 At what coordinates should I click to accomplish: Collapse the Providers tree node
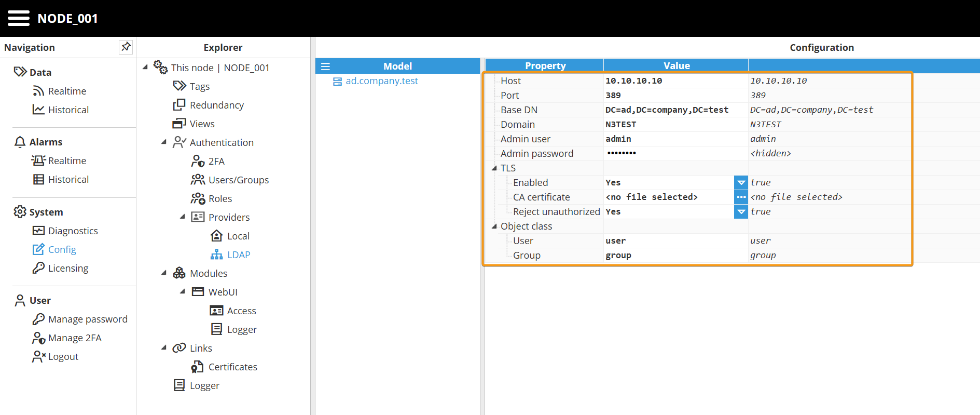[x=183, y=217]
